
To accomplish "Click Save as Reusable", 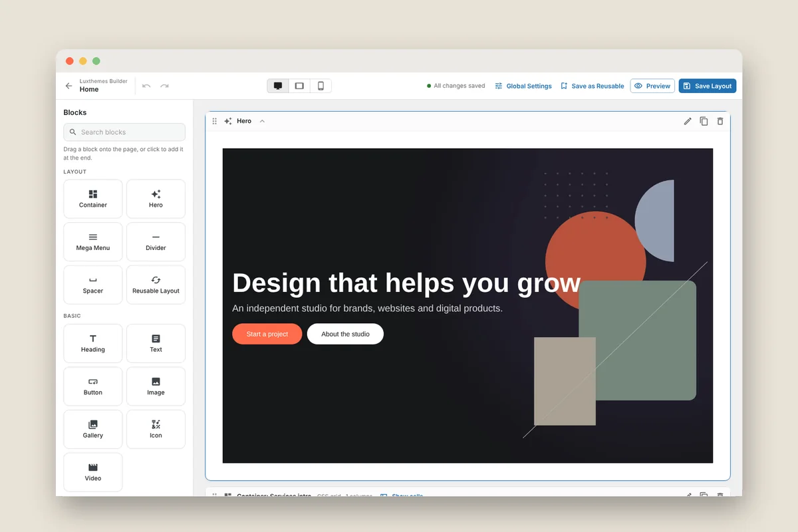I will tap(592, 86).
